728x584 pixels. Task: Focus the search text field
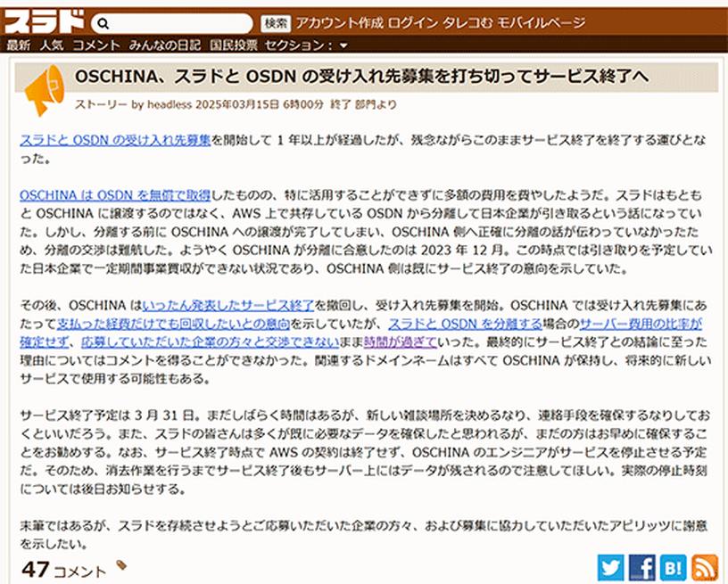178,24
